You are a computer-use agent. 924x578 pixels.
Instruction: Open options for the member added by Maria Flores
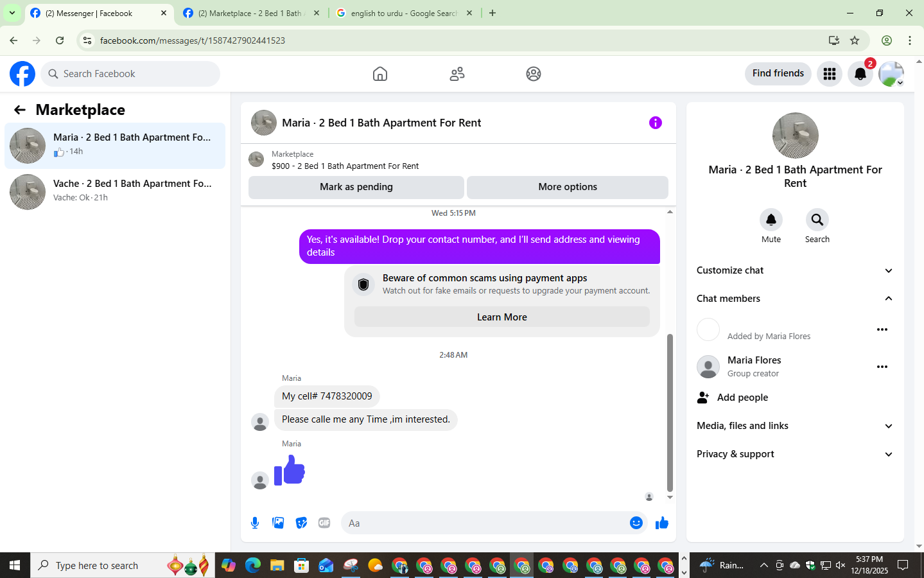click(x=882, y=329)
